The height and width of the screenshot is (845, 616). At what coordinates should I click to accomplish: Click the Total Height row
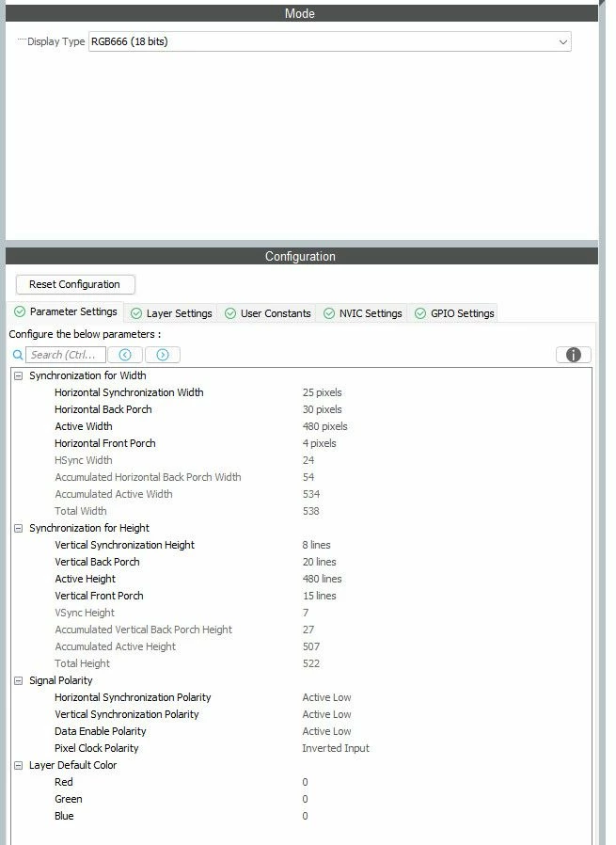302,664
